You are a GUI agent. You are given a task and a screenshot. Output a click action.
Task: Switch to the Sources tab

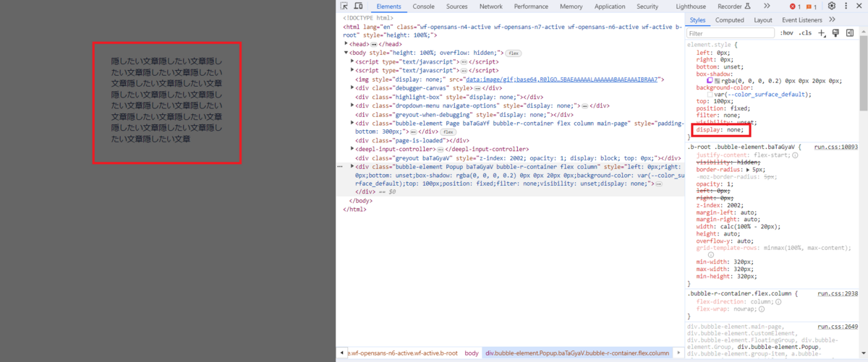pyautogui.click(x=456, y=7)
